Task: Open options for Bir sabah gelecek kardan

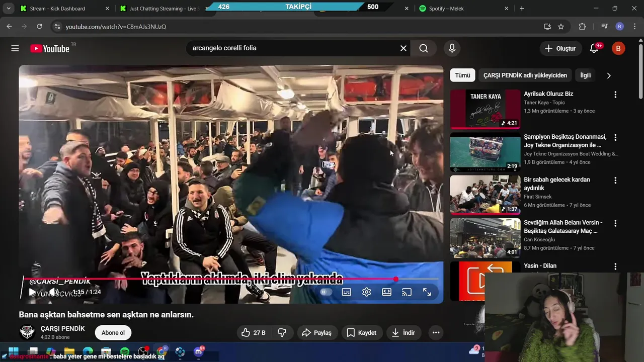Action: click(x=615, y=180)
